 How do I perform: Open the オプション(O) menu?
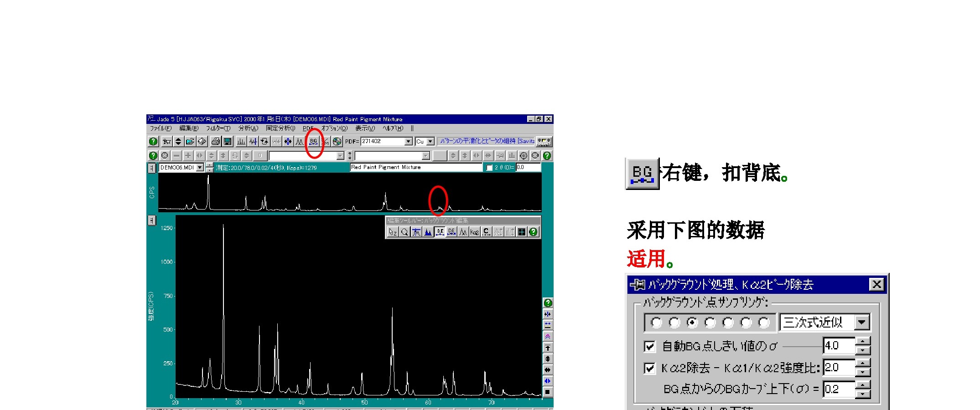tap(334, 128)
